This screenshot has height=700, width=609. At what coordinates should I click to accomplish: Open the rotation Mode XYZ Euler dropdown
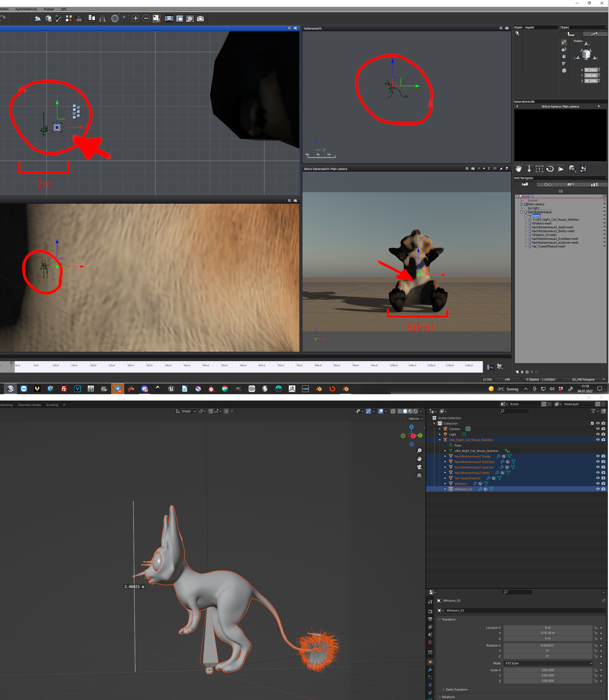click(x=548, y=663)
